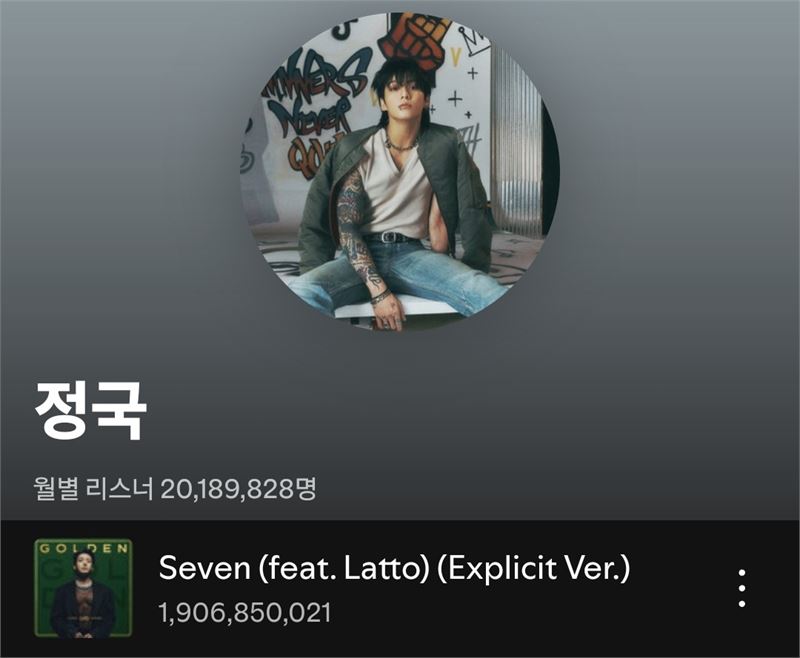Image resolution: width=800 pixels, height=658 pixels.
Task: Tap the person on GOLDEN cover art
Action: click(x=83, y=597)
